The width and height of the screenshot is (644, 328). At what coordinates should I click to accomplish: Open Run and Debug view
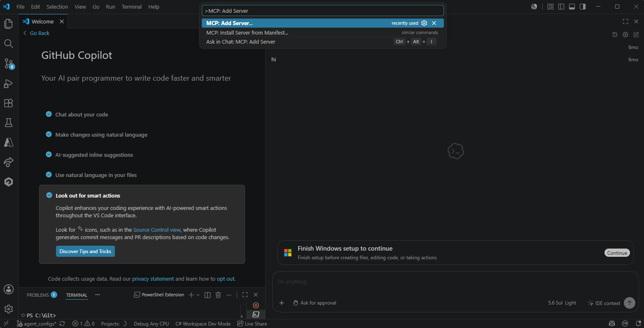[9, 84]
